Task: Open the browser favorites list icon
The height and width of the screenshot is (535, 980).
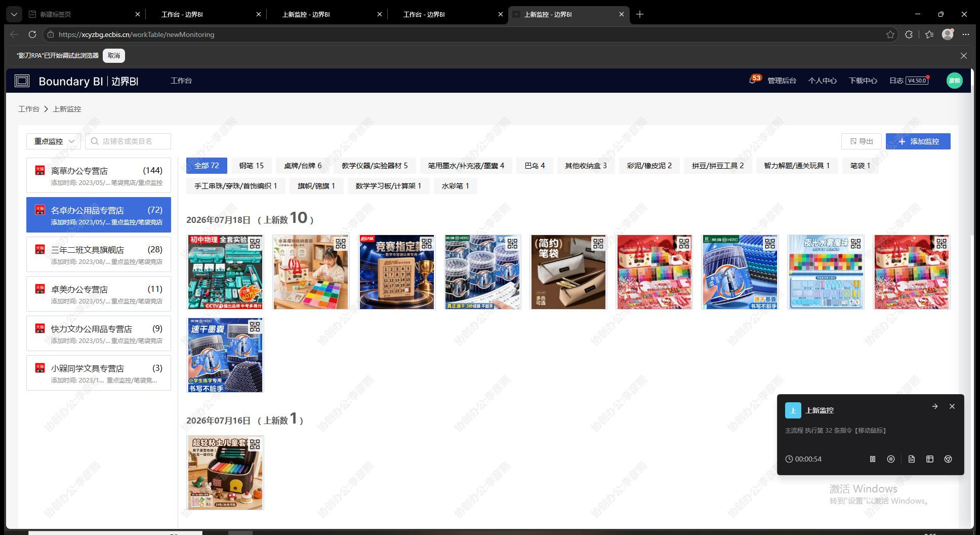Action: (929, 34)
